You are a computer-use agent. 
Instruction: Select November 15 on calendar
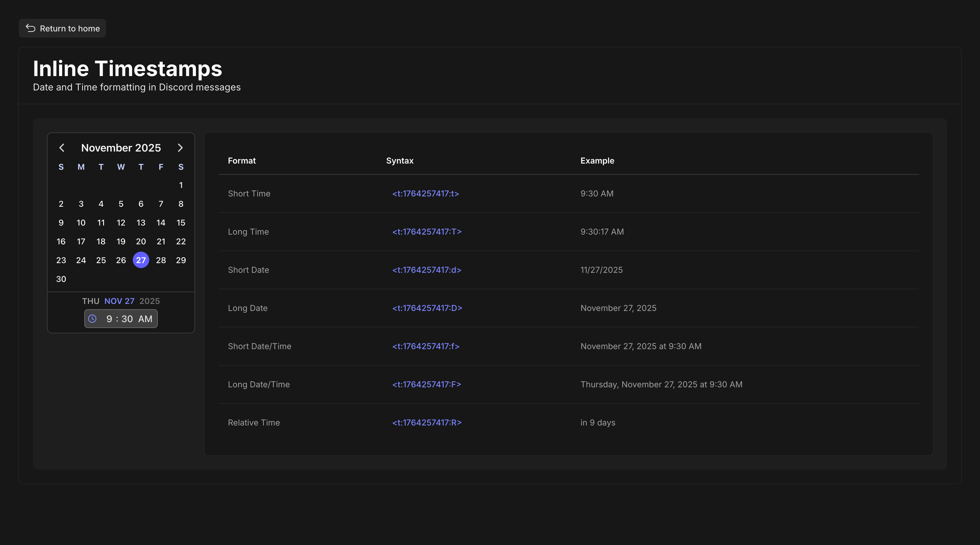point(181,223)
